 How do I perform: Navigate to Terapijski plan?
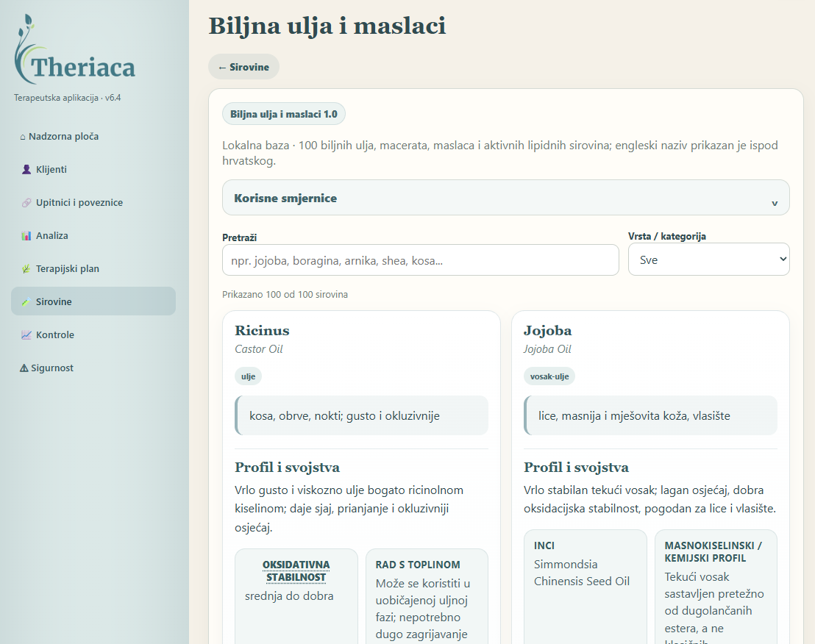coord(93,268)
